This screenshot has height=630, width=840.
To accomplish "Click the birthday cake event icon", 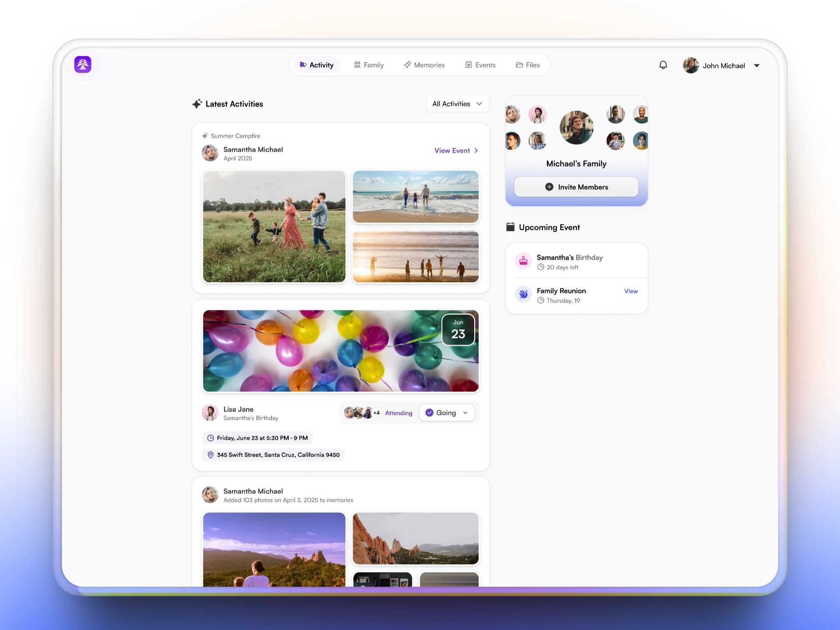I will pyautogui.click(x=523, y=261).
